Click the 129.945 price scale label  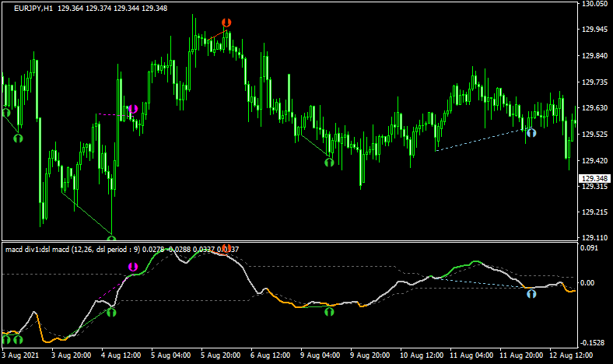pyautogui.click(x=594, y=30)
